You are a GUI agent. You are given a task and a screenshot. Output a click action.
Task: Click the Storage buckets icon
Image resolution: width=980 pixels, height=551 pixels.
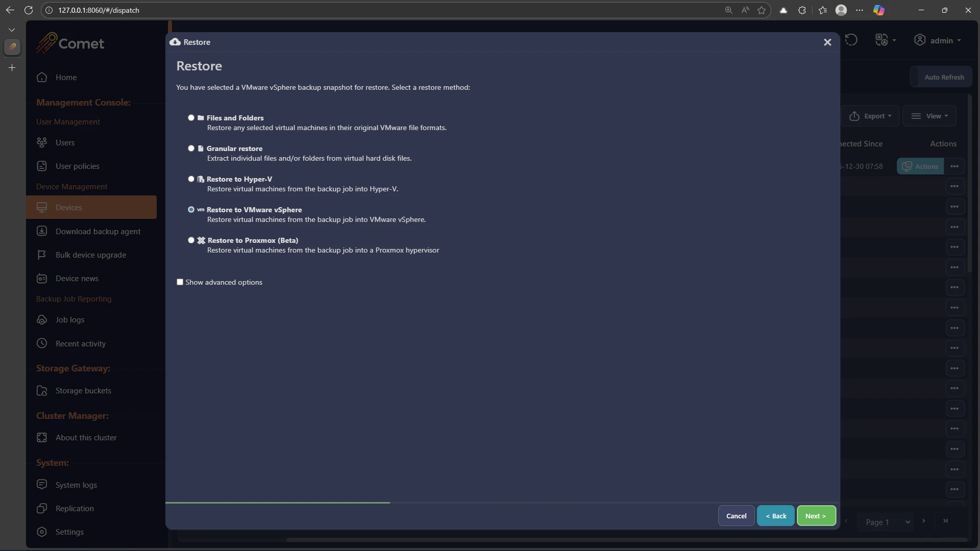point(42,391)
